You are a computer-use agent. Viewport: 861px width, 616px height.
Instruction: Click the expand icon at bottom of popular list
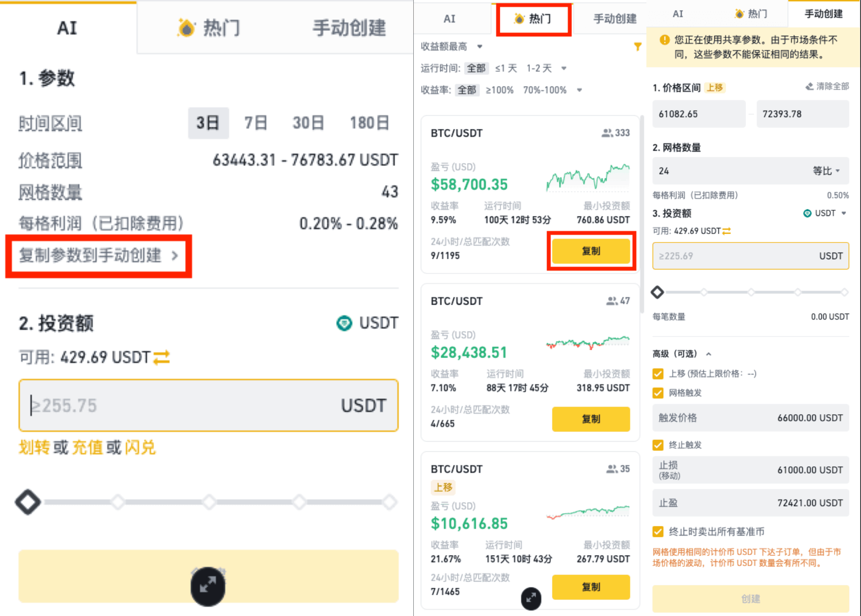coord(531,598)
